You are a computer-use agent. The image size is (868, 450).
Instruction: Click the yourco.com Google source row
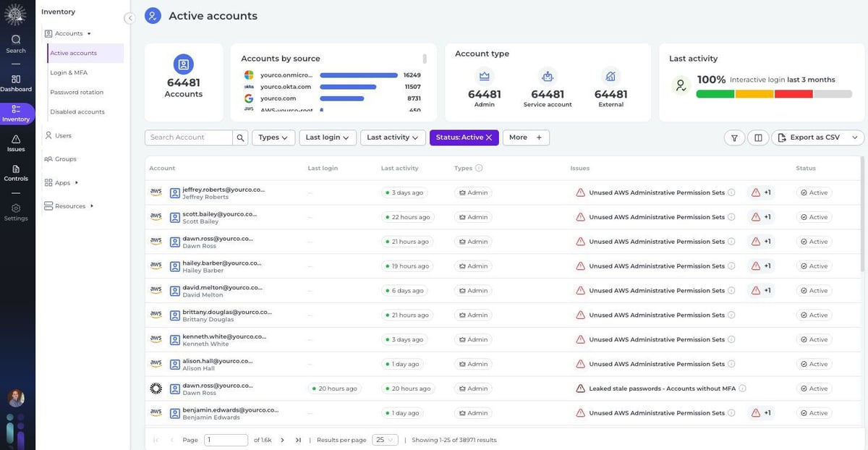(x=332, y=98)
